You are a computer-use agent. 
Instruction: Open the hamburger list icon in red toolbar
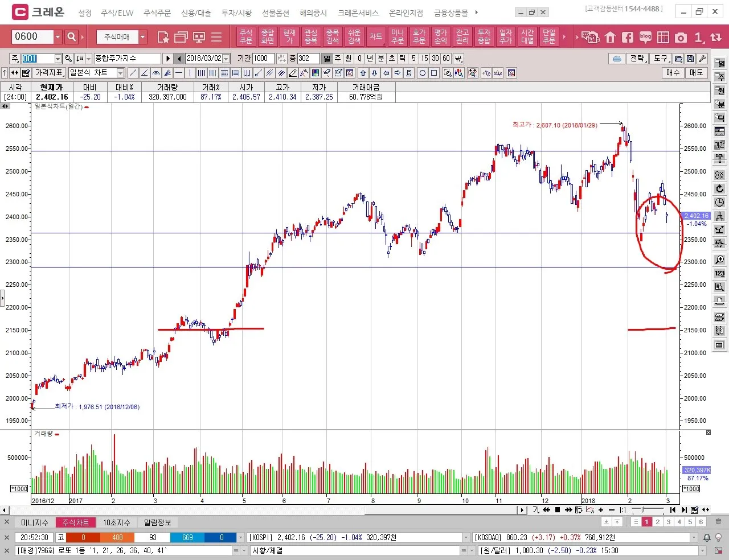pos(216,38)
